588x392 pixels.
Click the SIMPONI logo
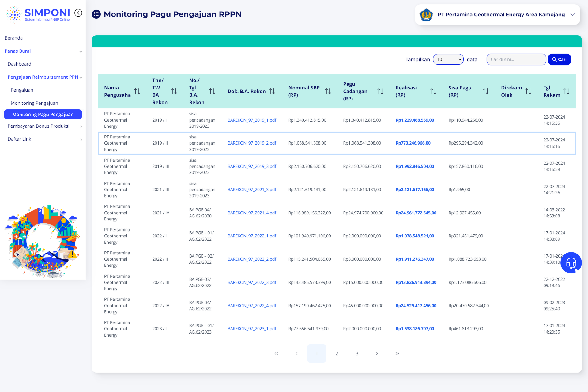(38, 14)
